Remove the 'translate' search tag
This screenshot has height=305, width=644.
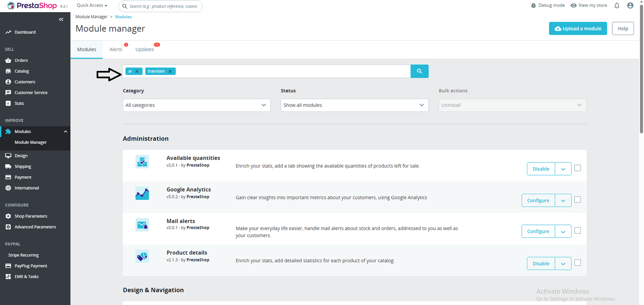click(170, 71)
